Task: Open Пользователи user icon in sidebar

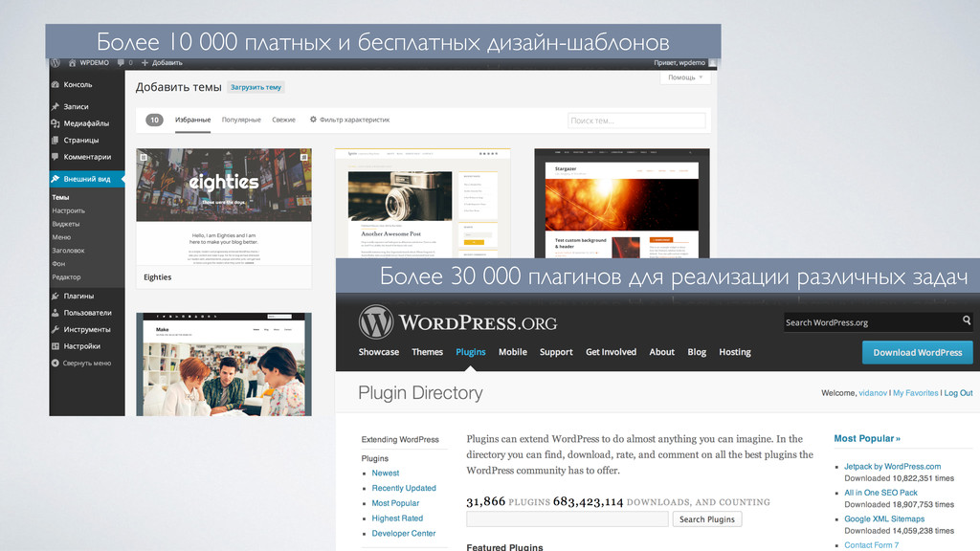Action: (55, 313)
